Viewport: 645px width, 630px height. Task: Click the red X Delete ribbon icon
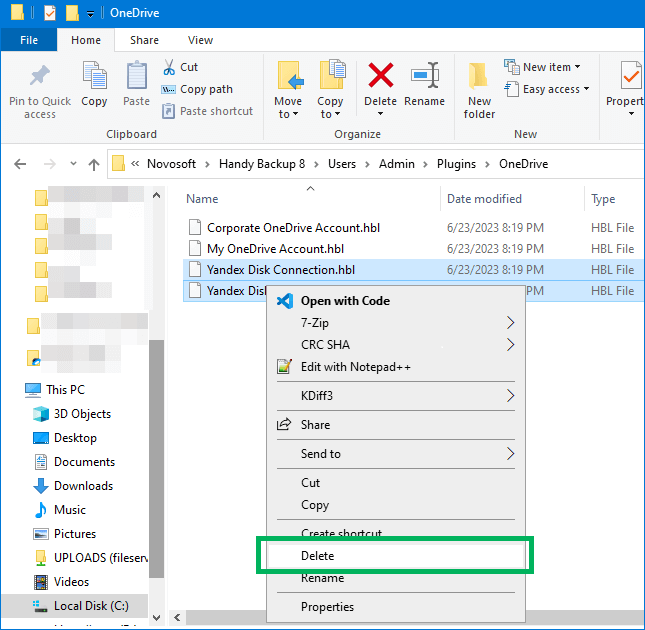click(381, 75)
